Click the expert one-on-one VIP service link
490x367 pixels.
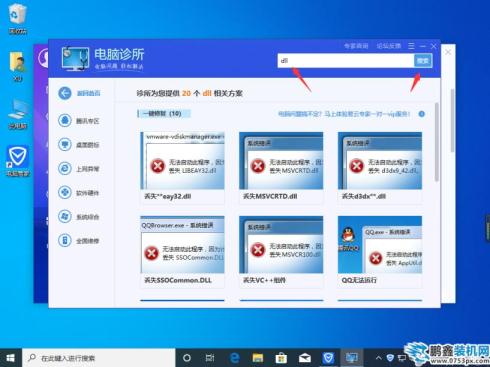[344, 114]
